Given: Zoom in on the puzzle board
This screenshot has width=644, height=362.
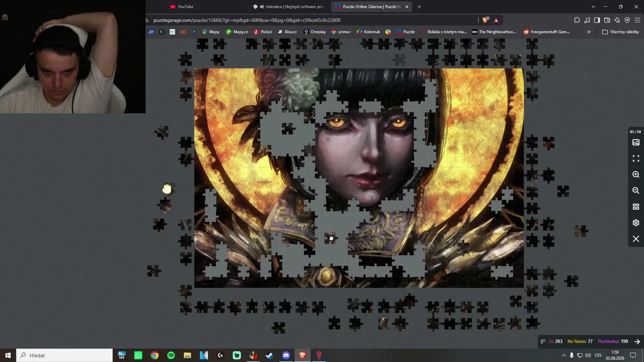Looking at the screenshot, I should point(636,174).
